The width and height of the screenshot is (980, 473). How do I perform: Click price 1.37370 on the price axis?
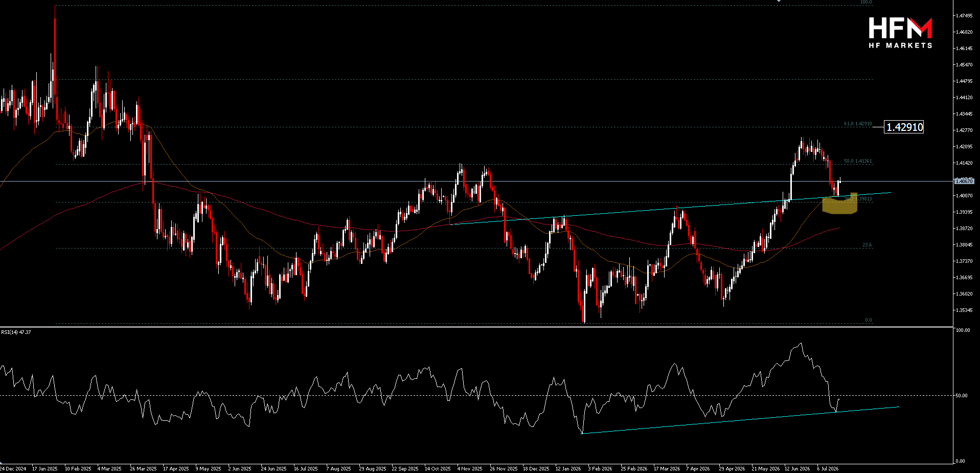[x=964, y=261]
